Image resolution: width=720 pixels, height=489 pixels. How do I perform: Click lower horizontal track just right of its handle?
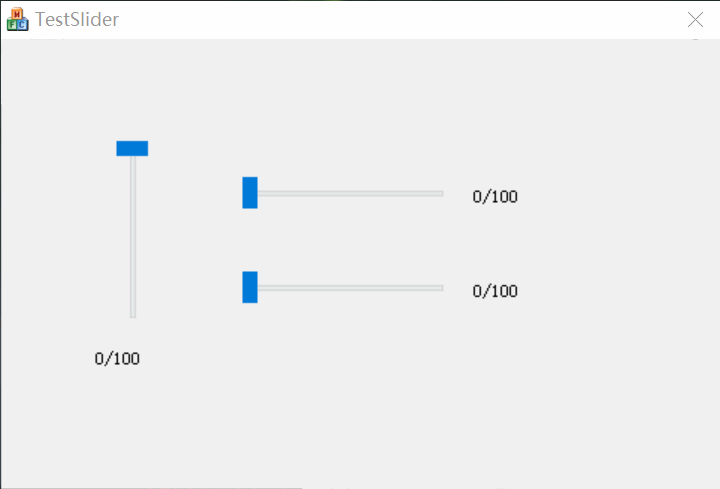click(270, 288)
